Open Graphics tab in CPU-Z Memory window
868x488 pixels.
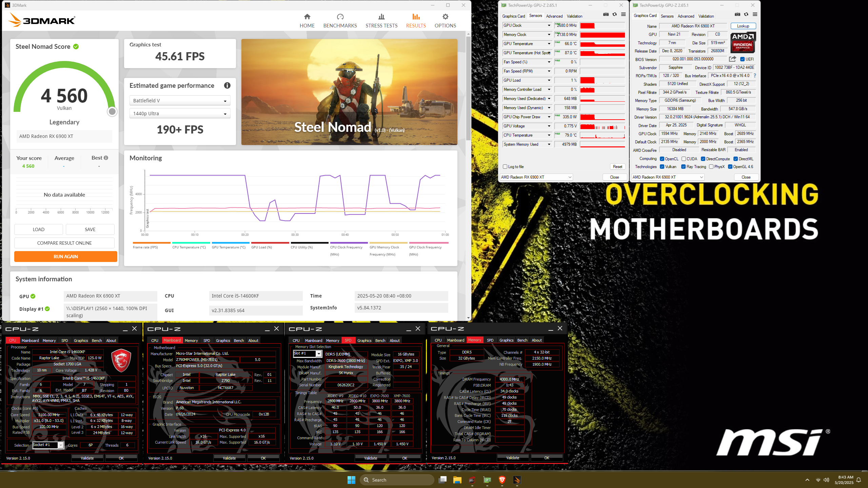507,340
